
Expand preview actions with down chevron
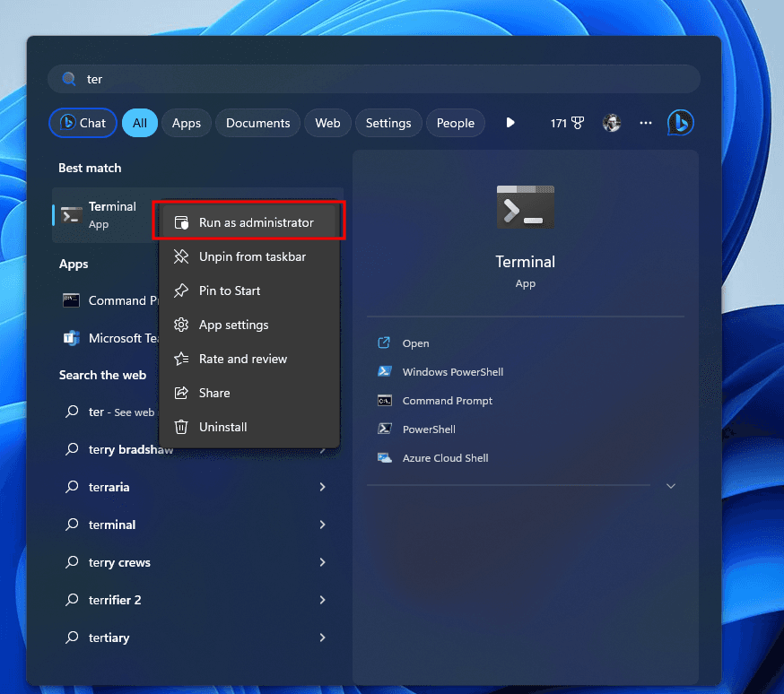tap(671, 486)
